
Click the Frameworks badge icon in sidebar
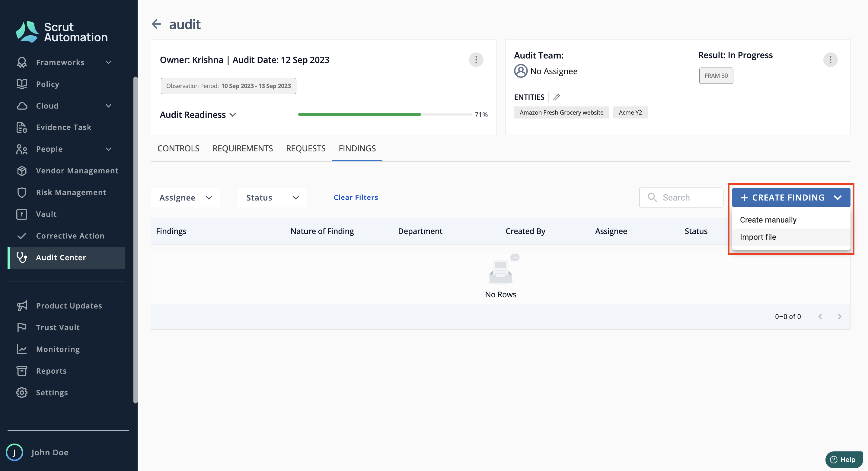pyautogui.click(x=22, y=62)
